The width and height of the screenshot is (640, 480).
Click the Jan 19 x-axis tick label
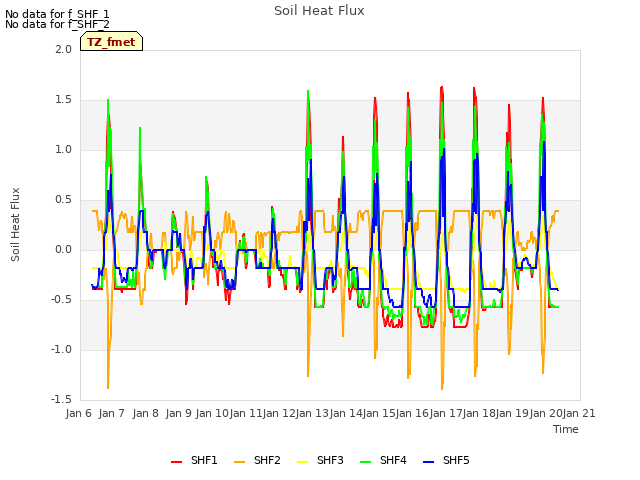pyautogui.click(x=512, y=413)
